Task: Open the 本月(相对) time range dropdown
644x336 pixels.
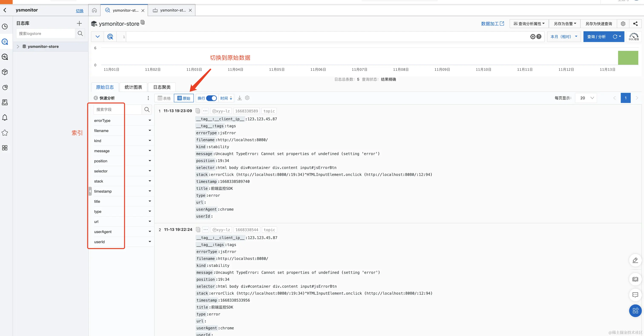Action: point(563,37)
